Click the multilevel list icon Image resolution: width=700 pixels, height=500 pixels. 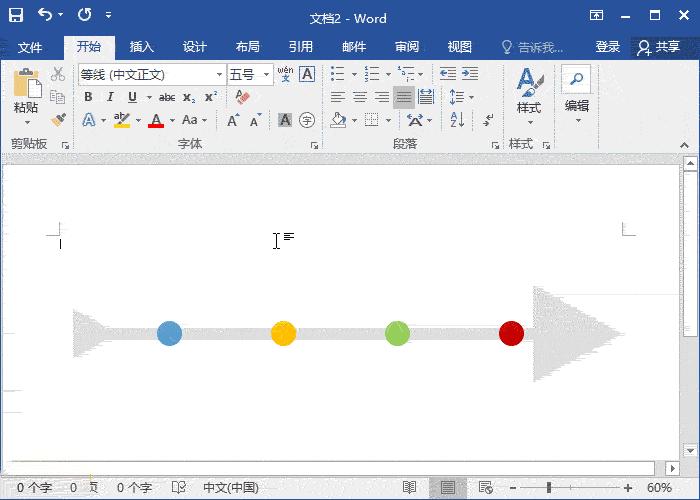click(x=406, y=73)
